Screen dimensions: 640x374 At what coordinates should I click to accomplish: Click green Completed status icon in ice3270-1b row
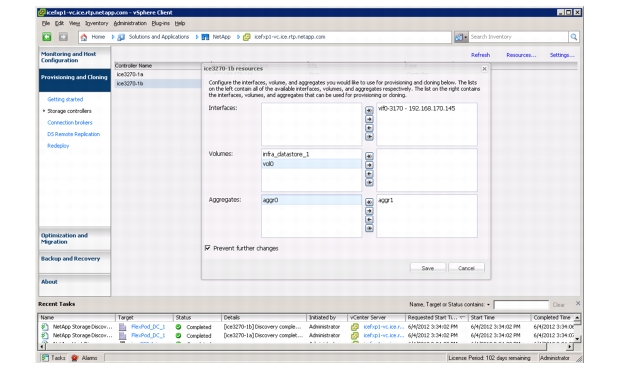click(x=179, y=327)
